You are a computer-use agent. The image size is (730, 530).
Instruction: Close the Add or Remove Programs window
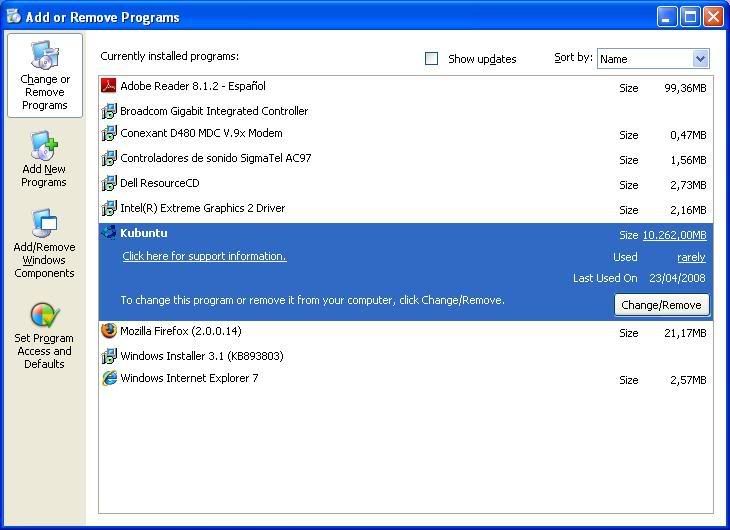713,17
